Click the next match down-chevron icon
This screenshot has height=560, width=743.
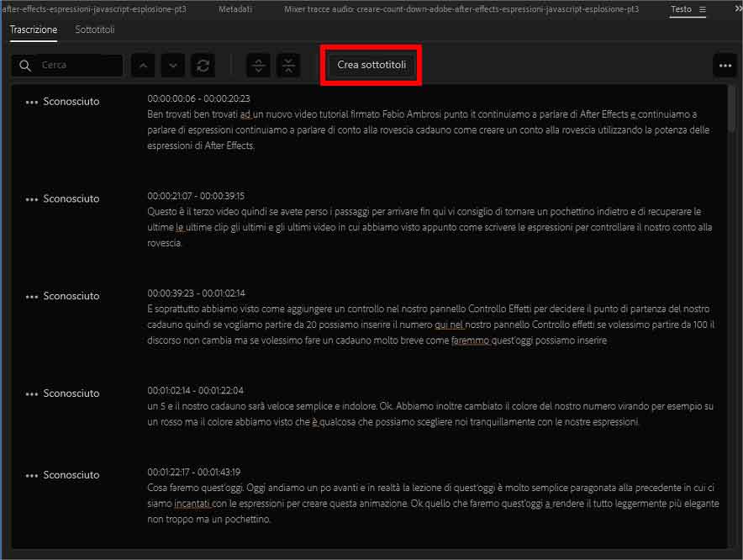tap(171, 65)
